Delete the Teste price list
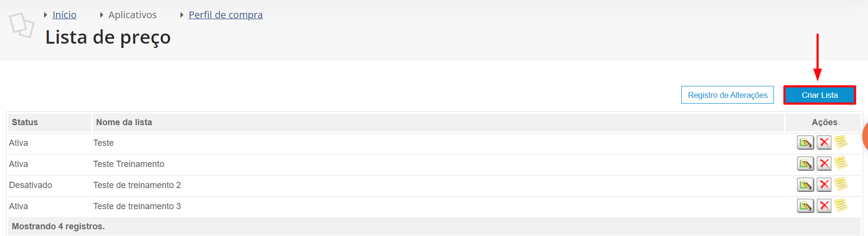Screen dimensions: 868x236 [x=824, y=142]
